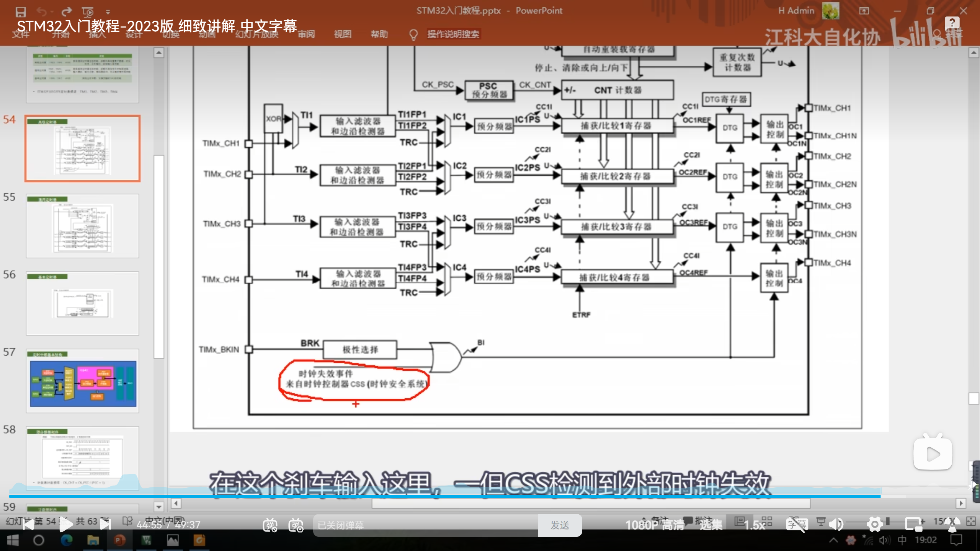Select slide 57 thumbnail with colorful diagram
The image size is (980, 551).
pos(83,381)
